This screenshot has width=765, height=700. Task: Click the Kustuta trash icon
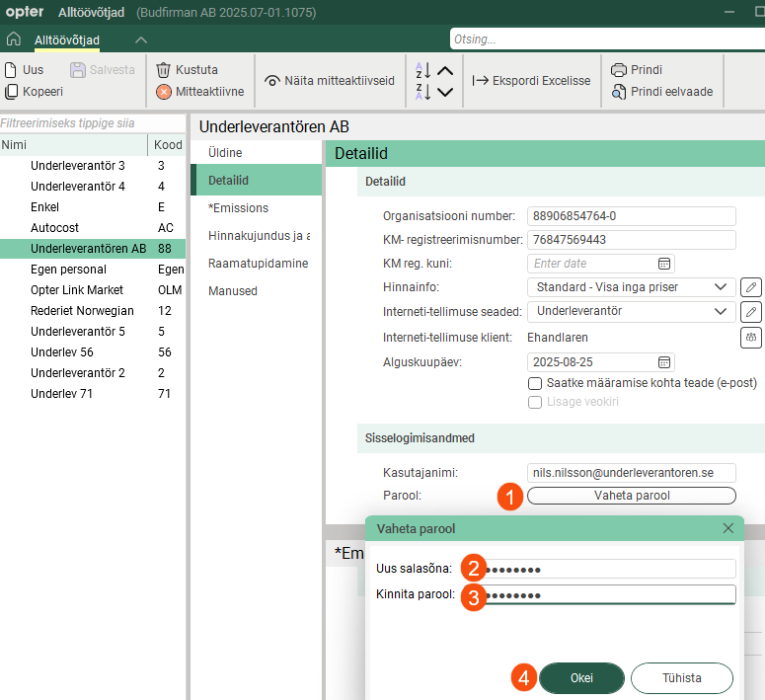[x=164, y=70]
